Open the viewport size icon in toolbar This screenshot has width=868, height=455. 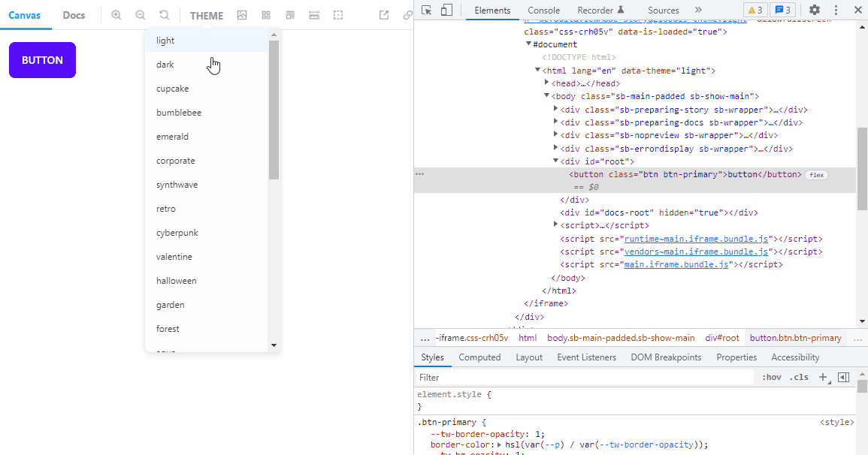(x=290, y=16)
